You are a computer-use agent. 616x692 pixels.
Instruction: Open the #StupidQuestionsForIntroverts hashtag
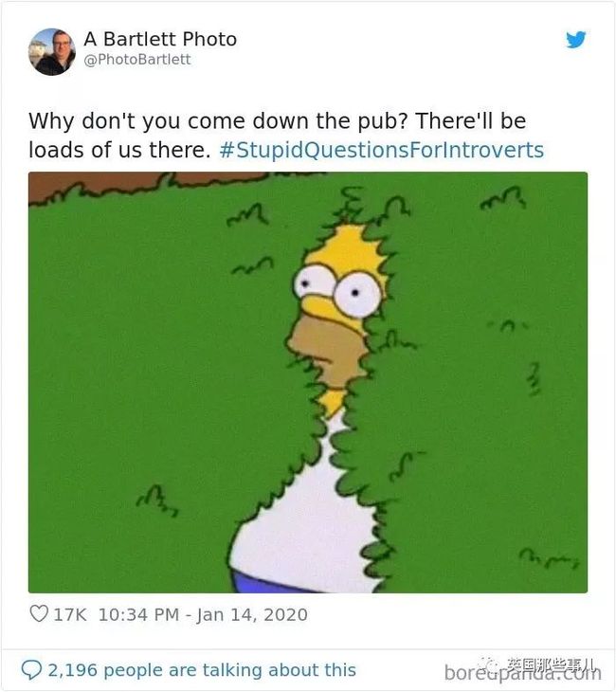coord(381,150)
